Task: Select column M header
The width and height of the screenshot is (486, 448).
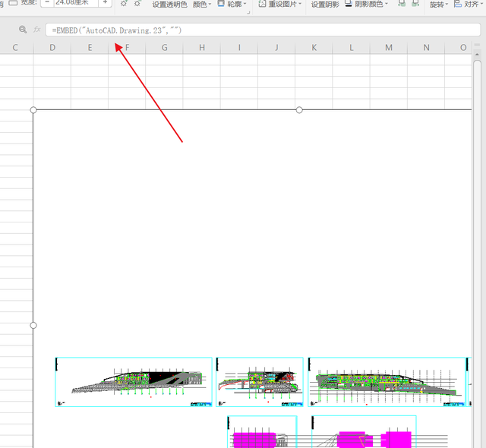Action: point(389,47)
